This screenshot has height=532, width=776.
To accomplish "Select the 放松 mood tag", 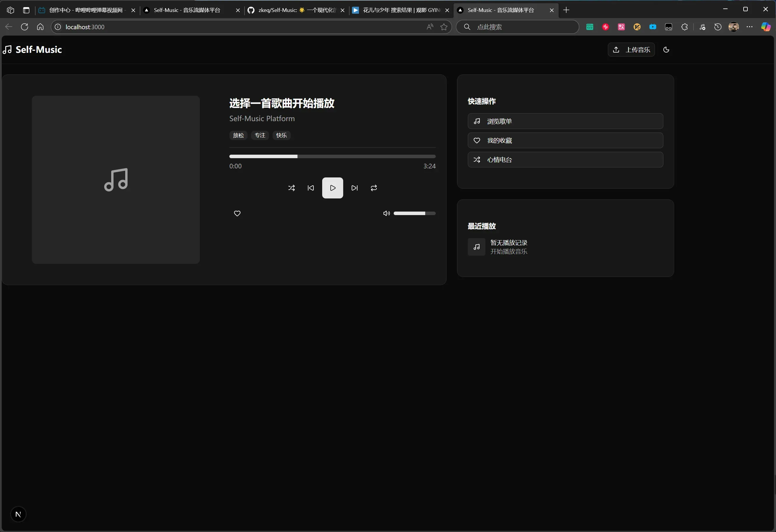I will [x=238, y=135].
